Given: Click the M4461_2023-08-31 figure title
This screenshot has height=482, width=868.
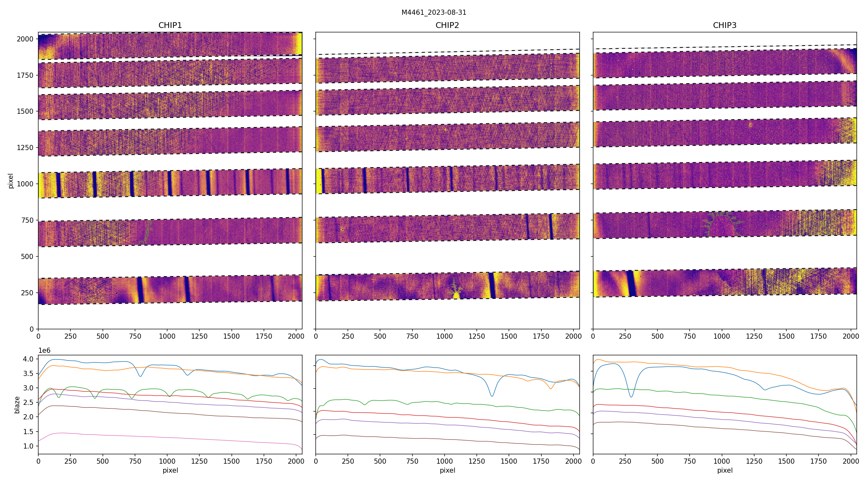Looking at the screenshot, I should (434, 13).
